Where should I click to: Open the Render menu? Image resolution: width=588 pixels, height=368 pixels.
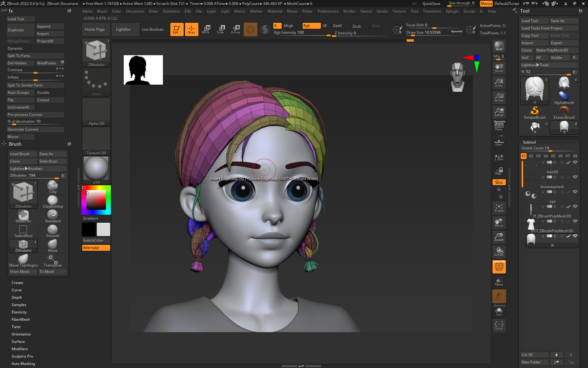tap(349, 11)
